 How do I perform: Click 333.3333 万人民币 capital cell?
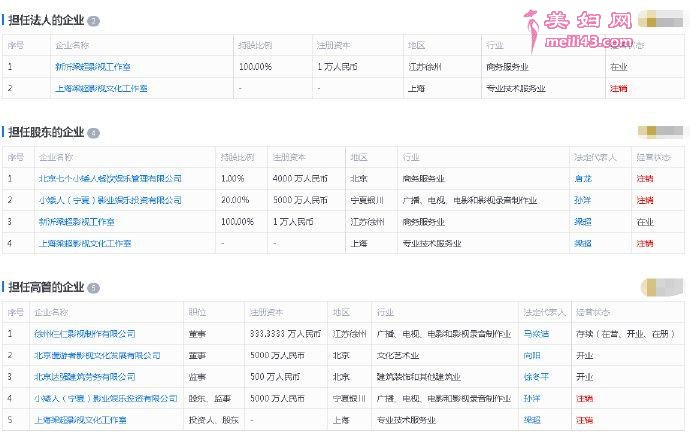coord(286,334)
